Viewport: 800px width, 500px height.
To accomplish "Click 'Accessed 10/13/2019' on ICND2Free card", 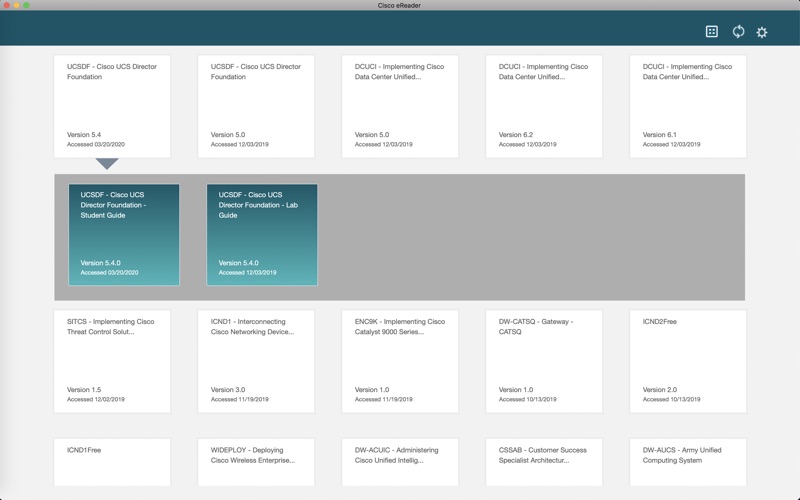I will [671, 399].
